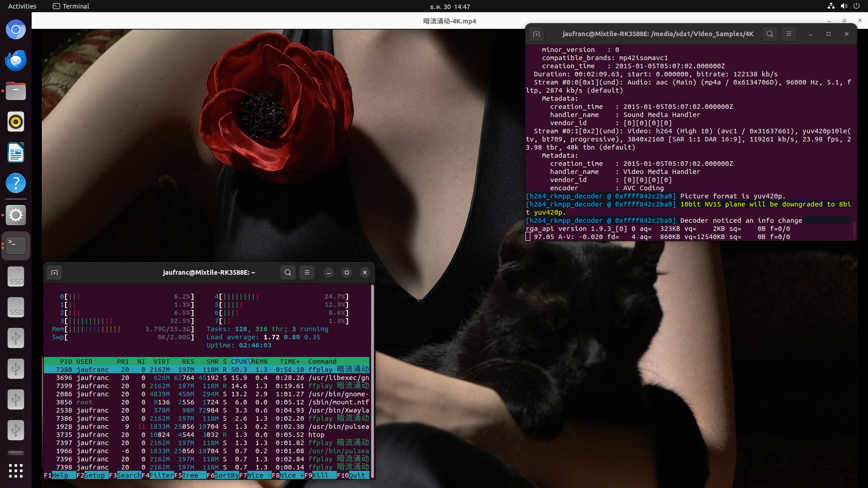Open the second USB drive dock icon
This screenshot has height=488, width=868.
point(16,369)
